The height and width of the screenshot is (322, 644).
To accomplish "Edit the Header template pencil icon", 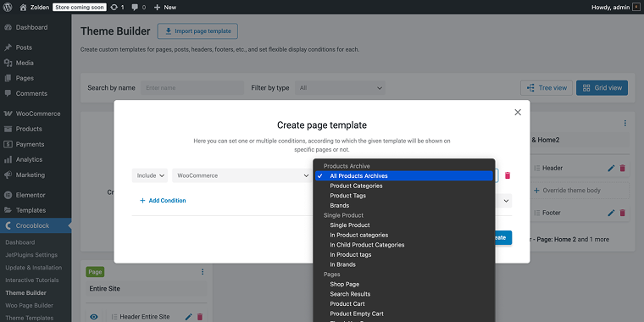I will pyautogui.click(x=611, y=168).
